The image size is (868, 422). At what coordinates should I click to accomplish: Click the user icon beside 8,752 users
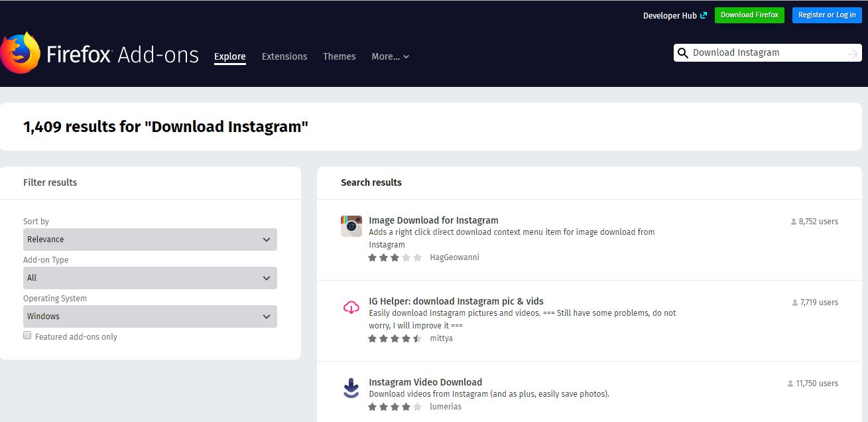793,222
